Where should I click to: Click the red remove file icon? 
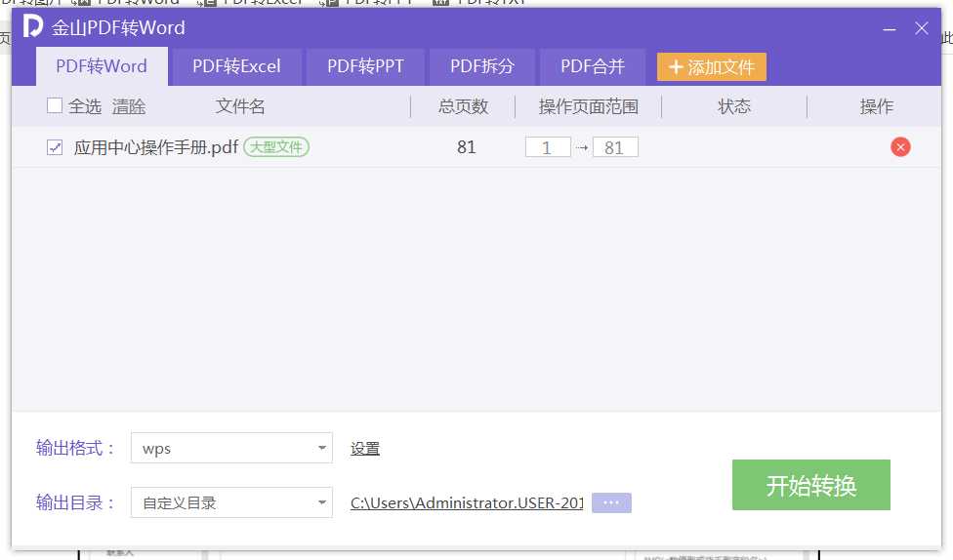[x=900, y=147]
